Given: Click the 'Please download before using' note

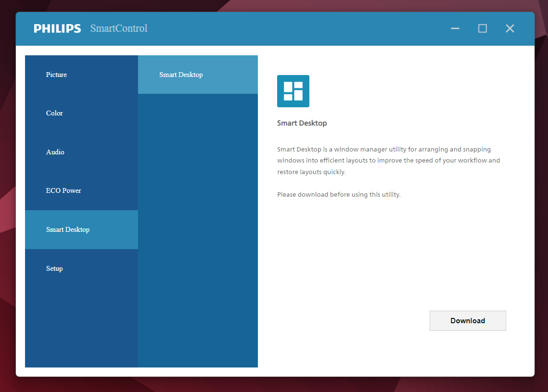Looking at the screenshot, I should (339, 195).
